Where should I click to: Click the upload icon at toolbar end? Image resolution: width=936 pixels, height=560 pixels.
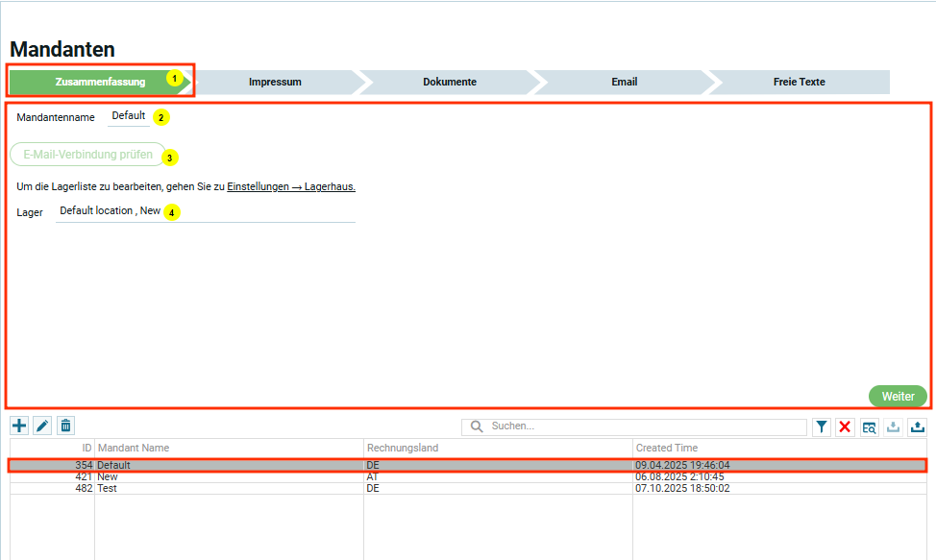pos(916,427)
